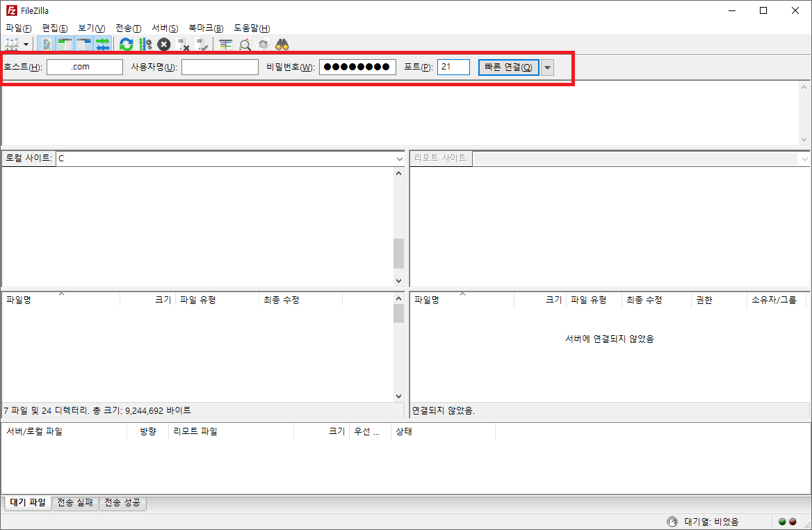Open the 북마크 menu
This screenshot has width=812, height=530.
tap(206, 28)
